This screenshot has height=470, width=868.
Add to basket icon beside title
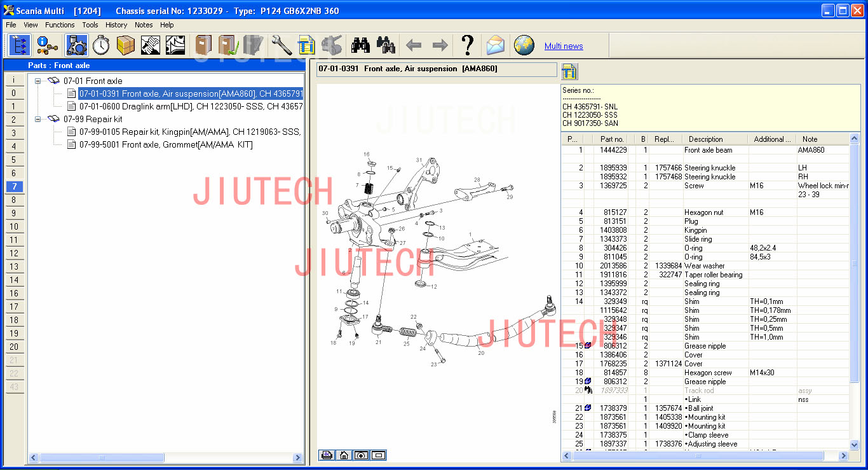[569, 71]
